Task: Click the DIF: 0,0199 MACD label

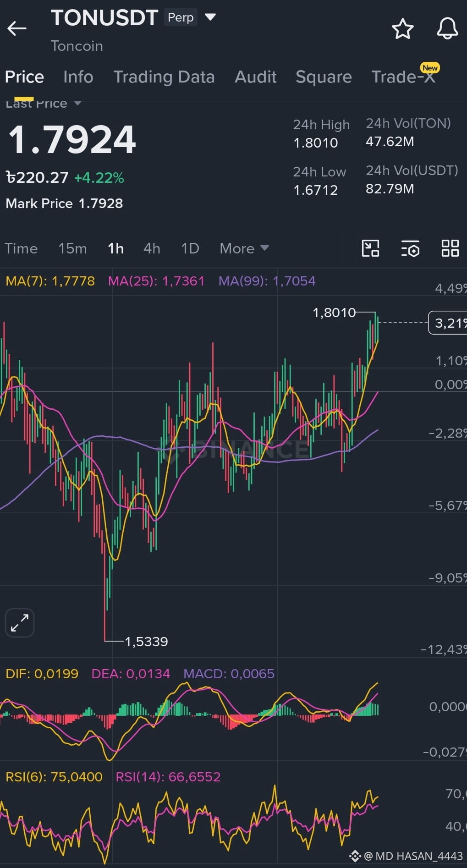Action: point(42,674)
